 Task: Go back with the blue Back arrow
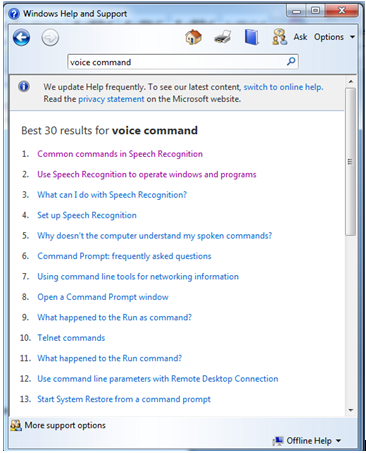point(21,37)
